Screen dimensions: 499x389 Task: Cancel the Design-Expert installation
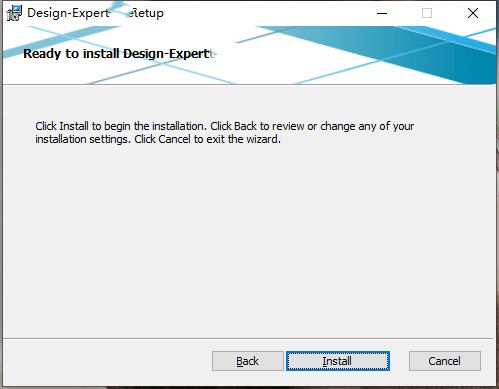[445, 361]
